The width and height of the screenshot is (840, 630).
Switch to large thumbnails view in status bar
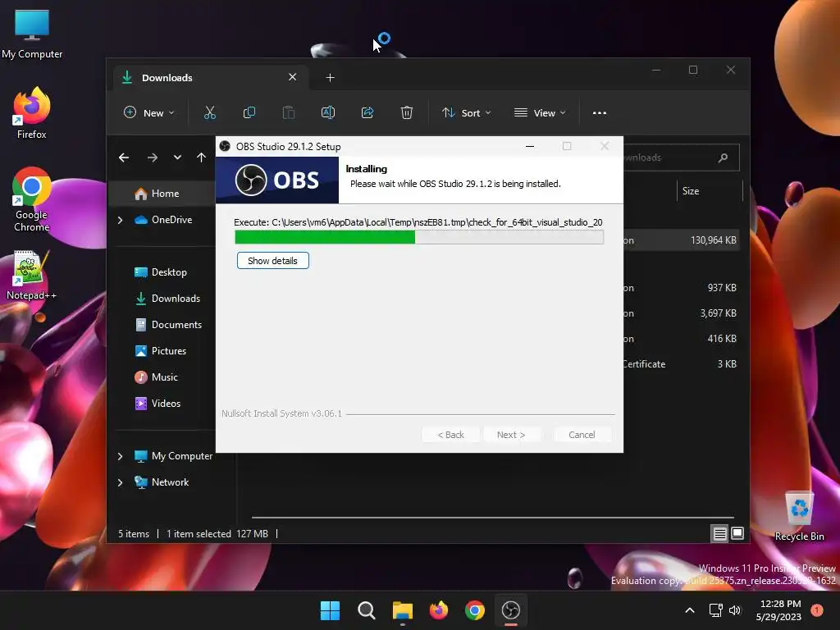[x=737, y=533]
